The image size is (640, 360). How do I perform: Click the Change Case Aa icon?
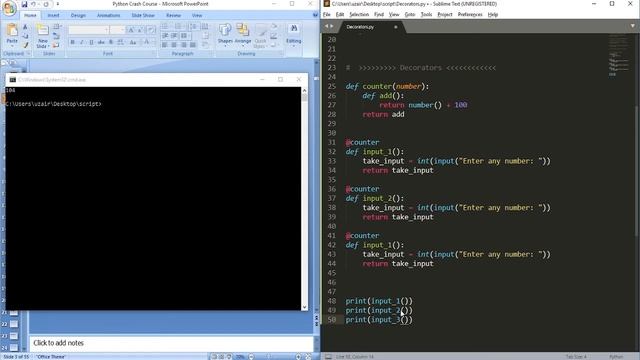[x=133, y=42]
